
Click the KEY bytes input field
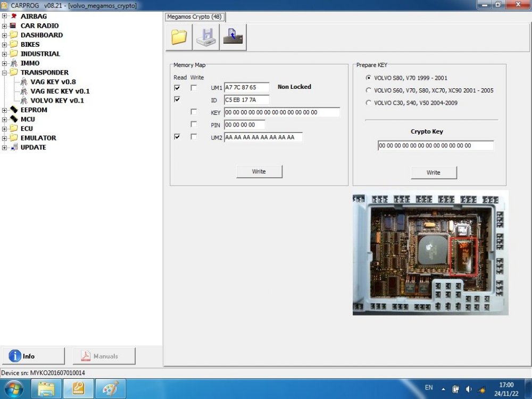(282, 112)
